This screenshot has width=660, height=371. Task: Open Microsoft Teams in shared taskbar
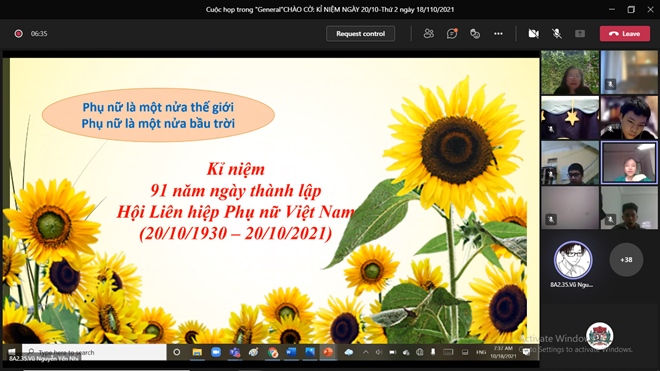tap(234, 352)
